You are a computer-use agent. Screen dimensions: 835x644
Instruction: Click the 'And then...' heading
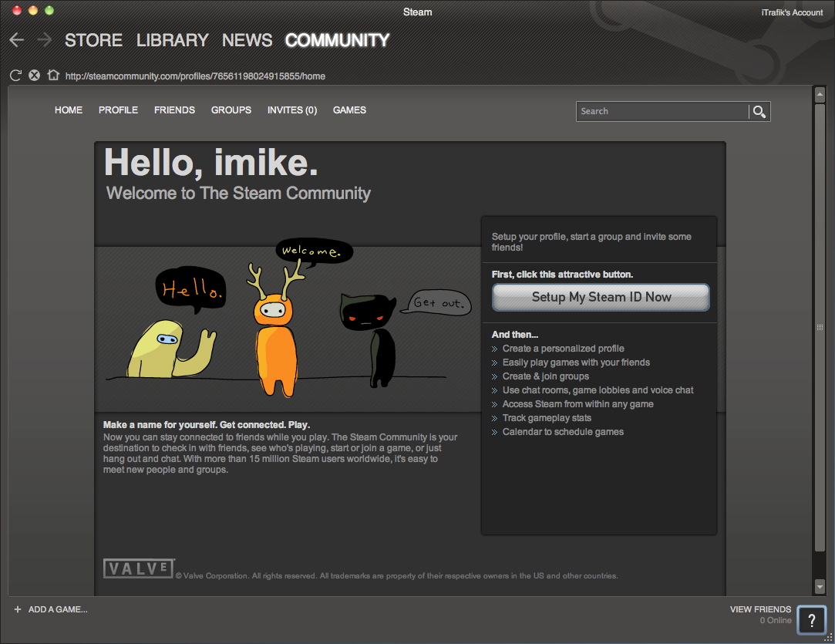(x=515, y=335)
